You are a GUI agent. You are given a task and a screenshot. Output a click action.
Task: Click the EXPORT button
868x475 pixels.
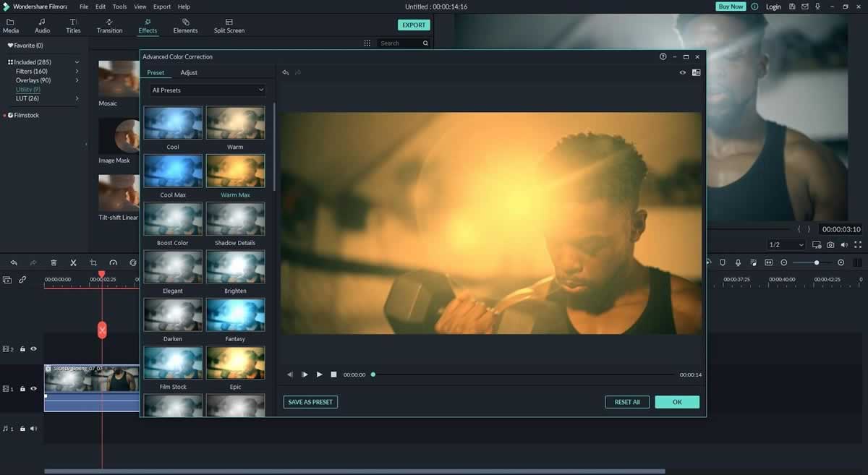coord(413,24)
